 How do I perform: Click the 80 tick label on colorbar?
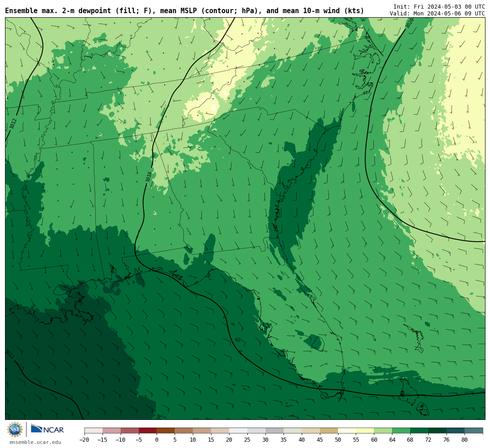465,440
